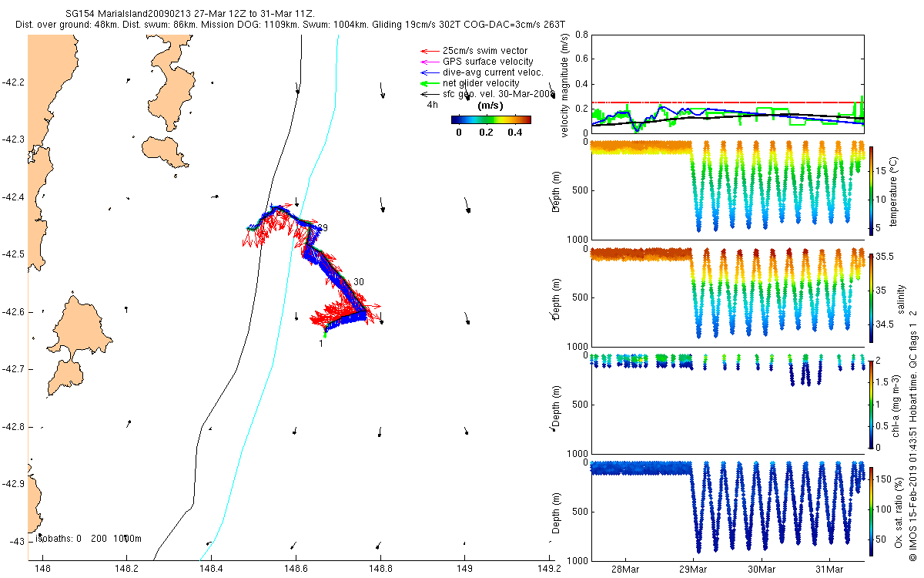Click the black sfc geo. vel. legend arrow

point(429,94)
